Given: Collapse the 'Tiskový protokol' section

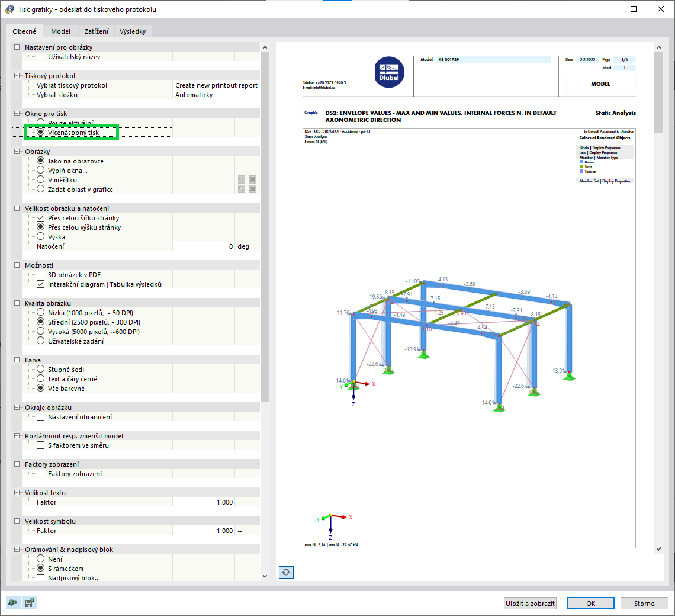Looking at the screenshot, I should coord(17,75).
